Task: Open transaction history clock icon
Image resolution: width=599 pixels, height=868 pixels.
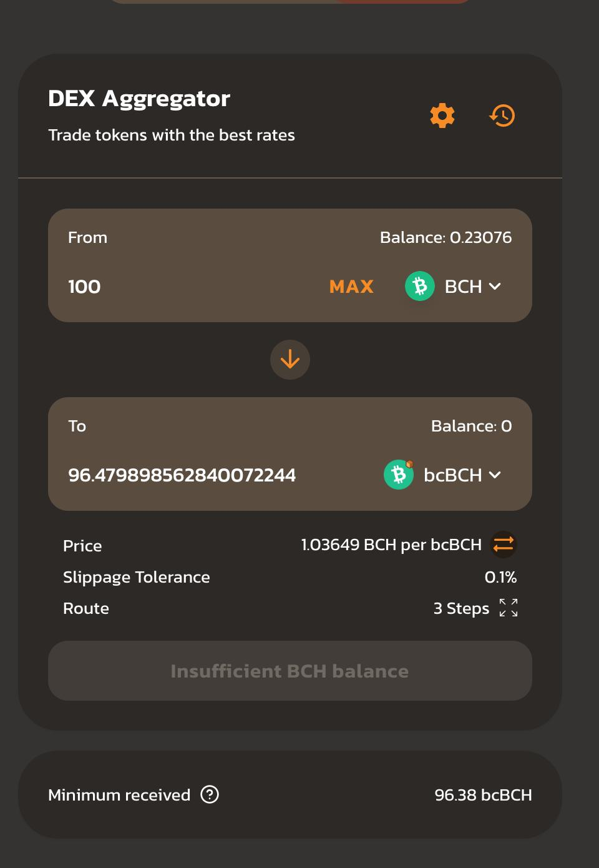Action: (502, 116)
